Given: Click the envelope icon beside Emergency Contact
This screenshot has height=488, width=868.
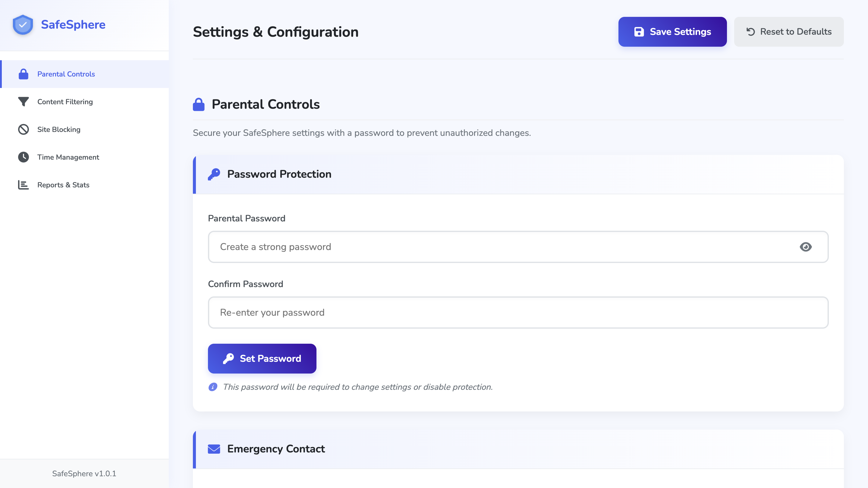Looking at the screenshot, I should (x=214, y=449).
